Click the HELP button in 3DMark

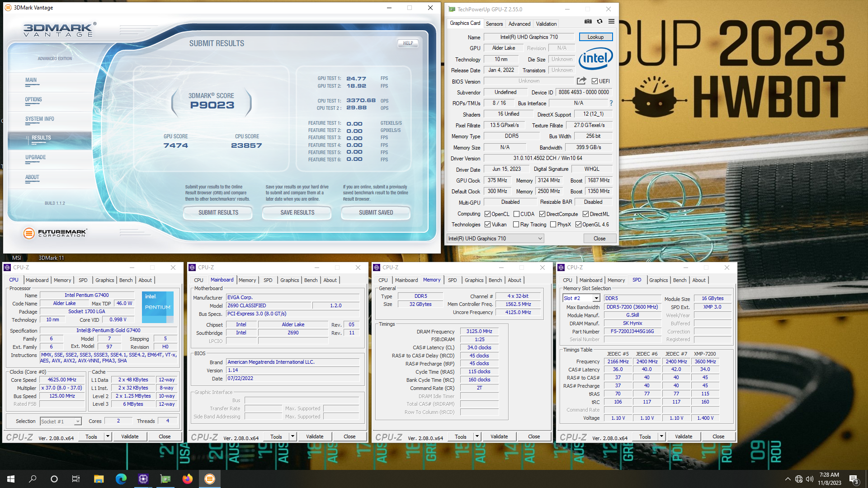(408, 43)
